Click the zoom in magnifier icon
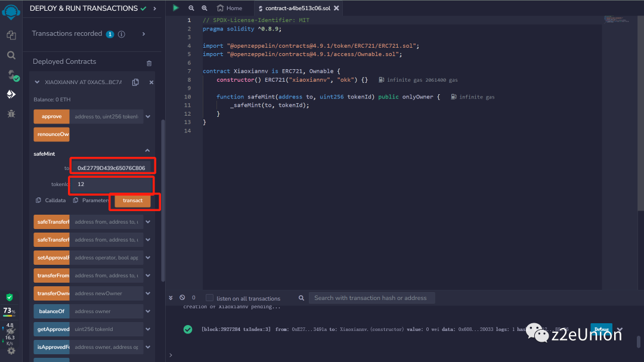Viewport: 644px width, 362px height. tap(205, 8)
